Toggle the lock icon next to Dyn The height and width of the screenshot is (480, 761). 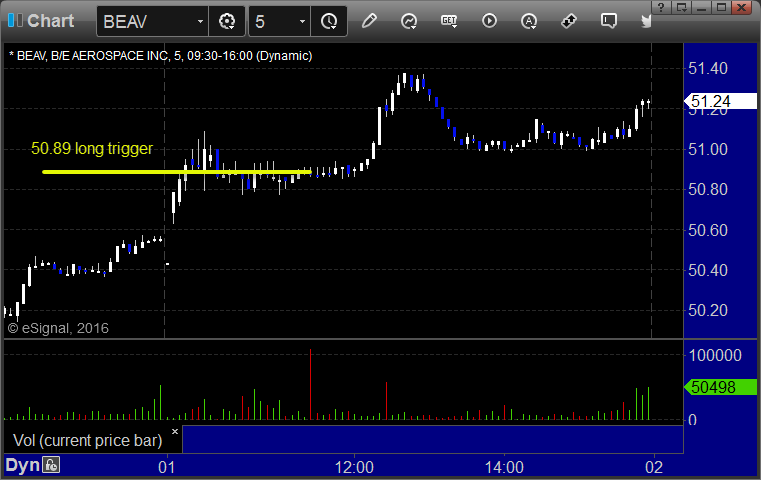[x=51, y=465]
